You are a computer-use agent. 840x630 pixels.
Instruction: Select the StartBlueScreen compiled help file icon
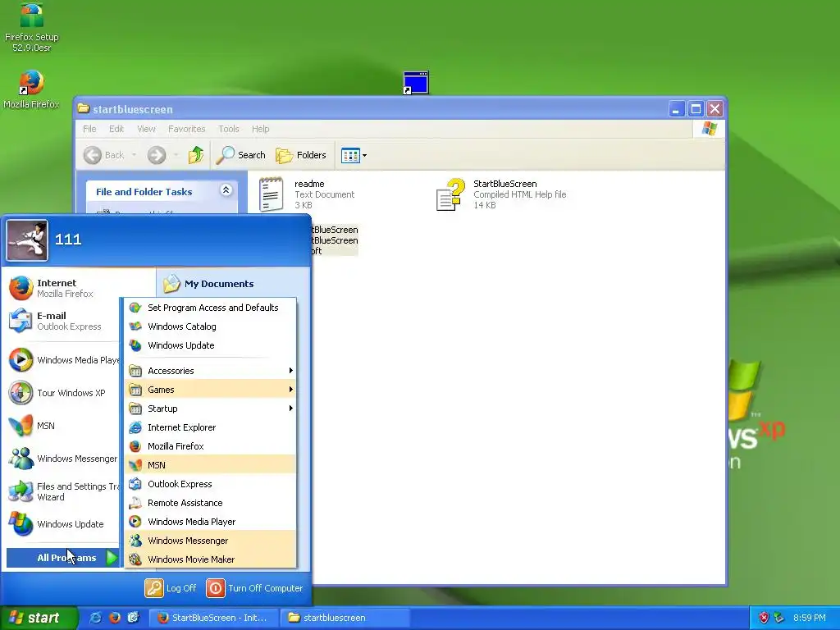coord(450,194)
